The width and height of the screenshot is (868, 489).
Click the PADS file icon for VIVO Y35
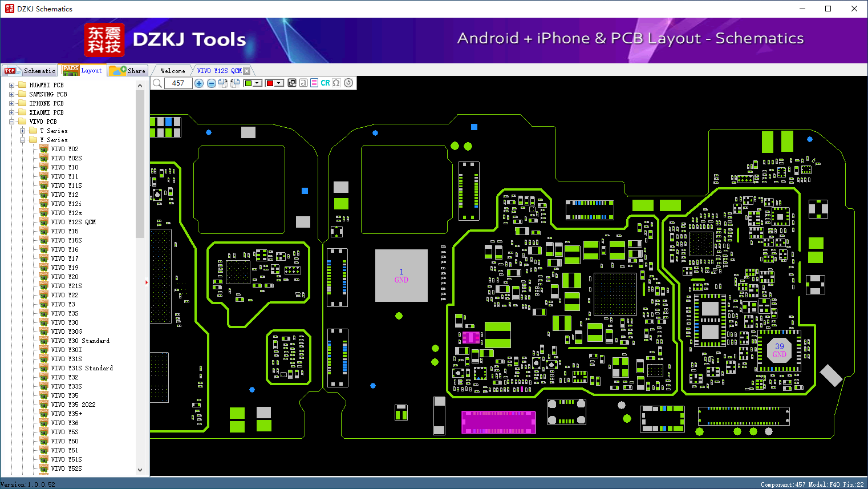[x=44, y=395]
